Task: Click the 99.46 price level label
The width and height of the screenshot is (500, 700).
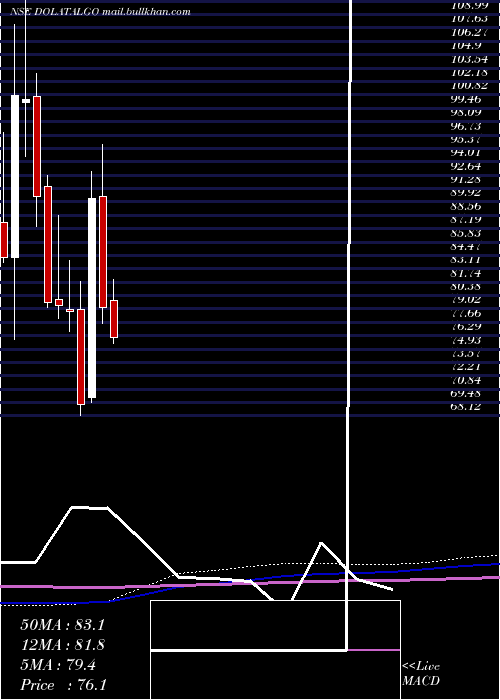Action: point(466,99)
